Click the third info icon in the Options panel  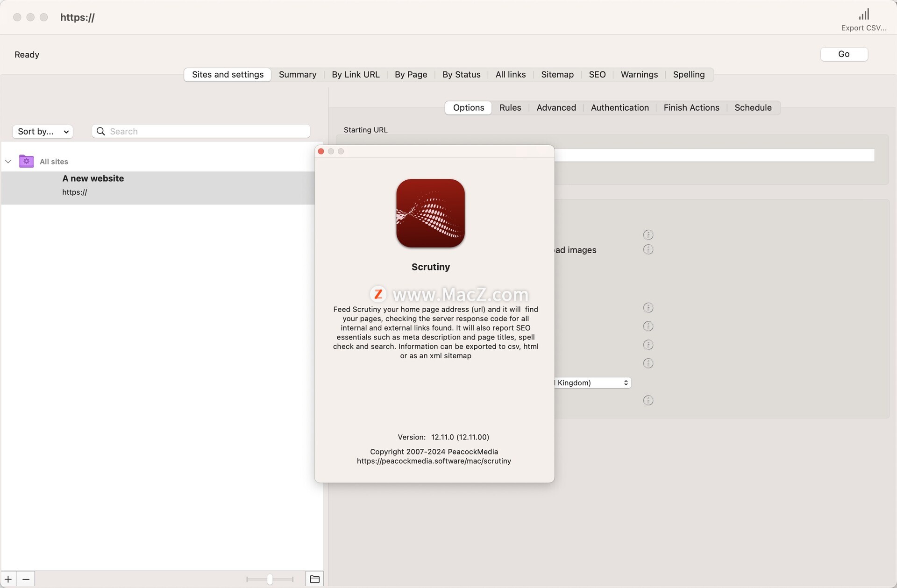(648, 307)
